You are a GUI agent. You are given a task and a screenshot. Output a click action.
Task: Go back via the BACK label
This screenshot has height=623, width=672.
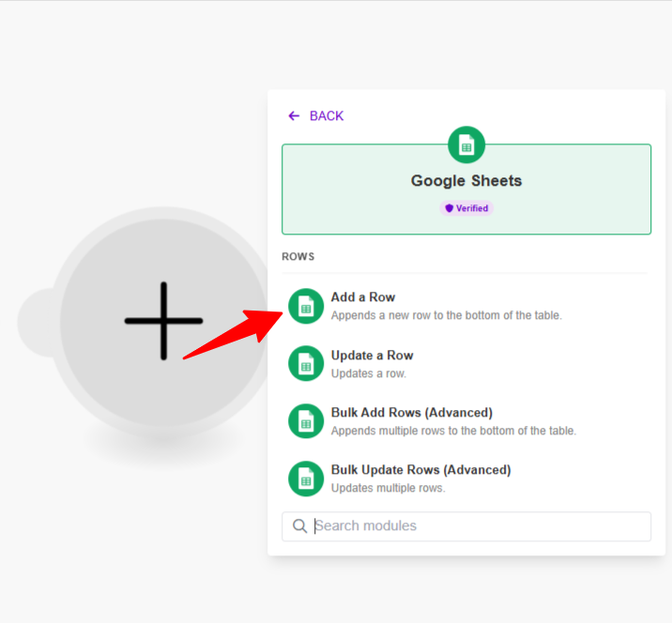327,115
